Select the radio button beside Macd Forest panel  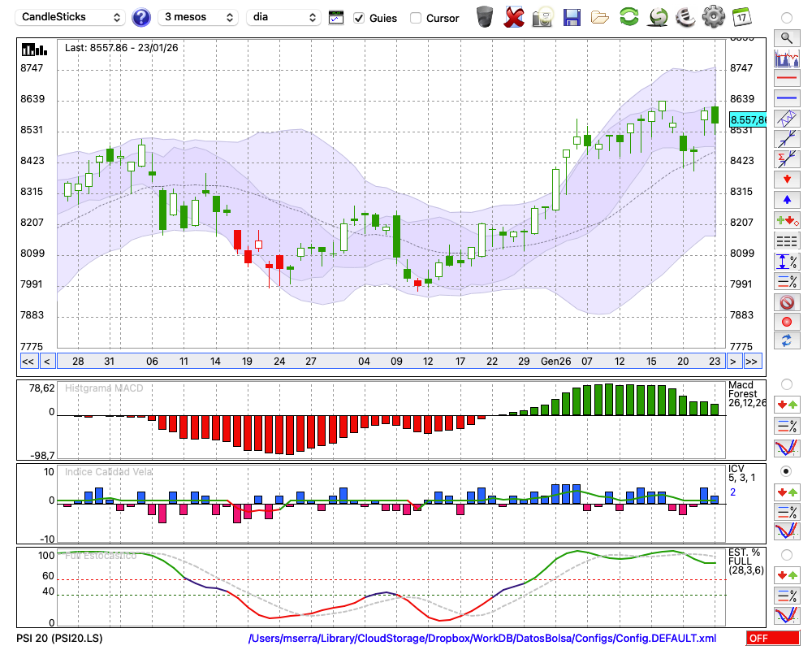point(786,383)
